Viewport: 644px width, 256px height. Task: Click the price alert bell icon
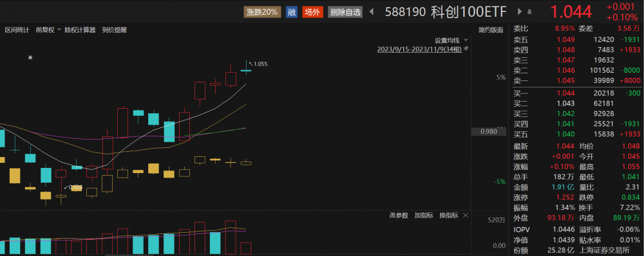pyautogui.click(x=530, y=12)
